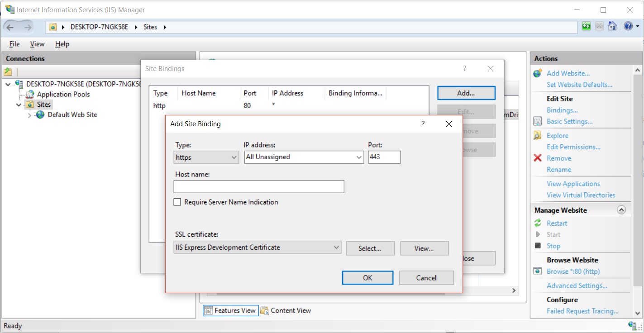Viewport: 644px width, 333px height.
Task: Click the Port column header in bindings
Action: point(254,93)
